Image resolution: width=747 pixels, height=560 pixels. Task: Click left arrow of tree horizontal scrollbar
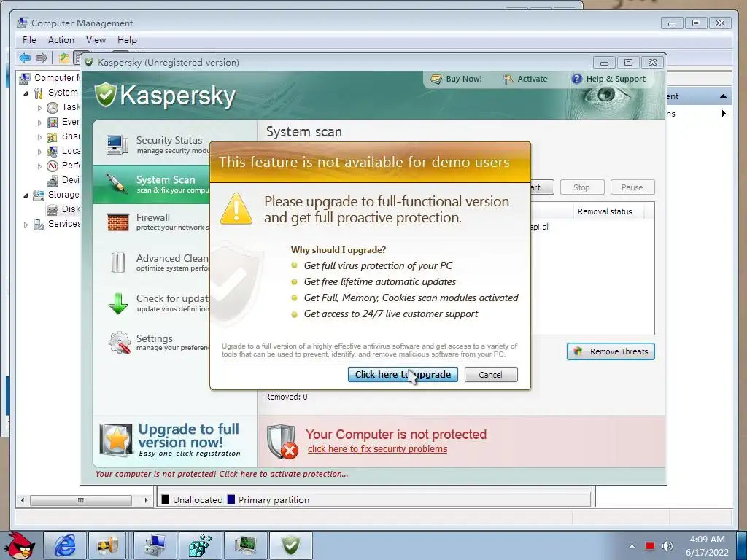(23, 500)
